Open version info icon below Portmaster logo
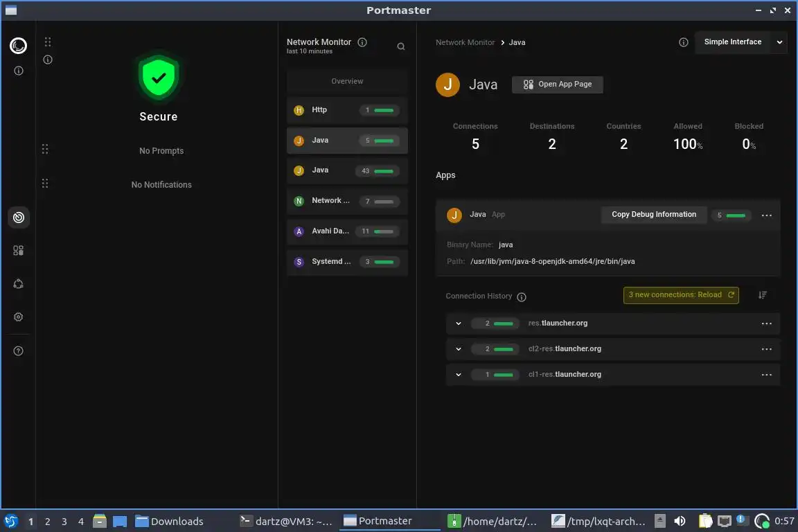This screenshot has width=798, height=532. pos(18,71)
